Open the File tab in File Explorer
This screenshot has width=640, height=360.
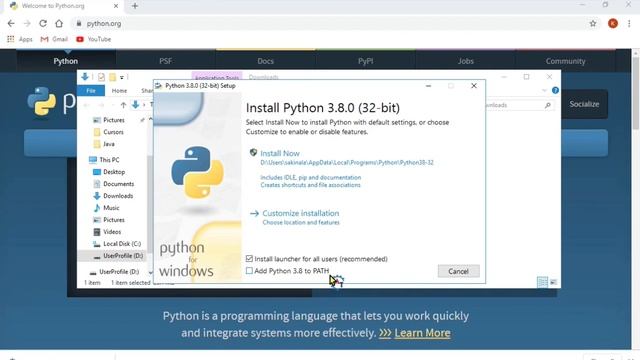[91, 91]
